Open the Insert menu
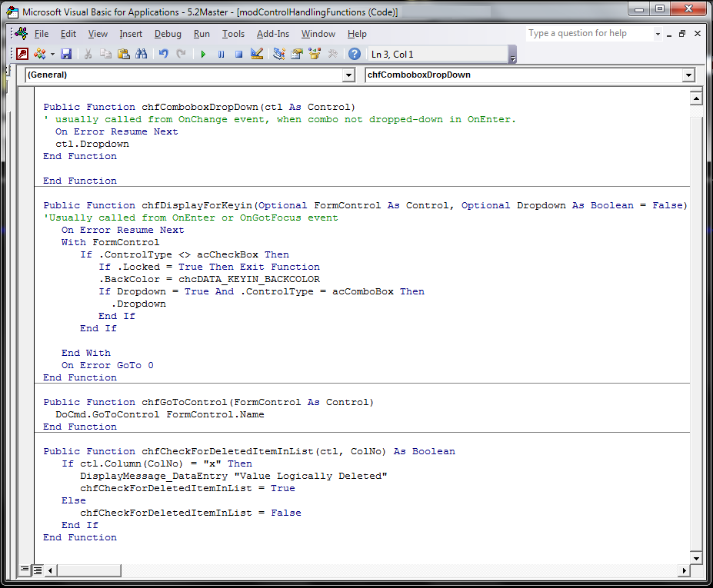This screenshot has height=588, width=713. tap(131, 34)
